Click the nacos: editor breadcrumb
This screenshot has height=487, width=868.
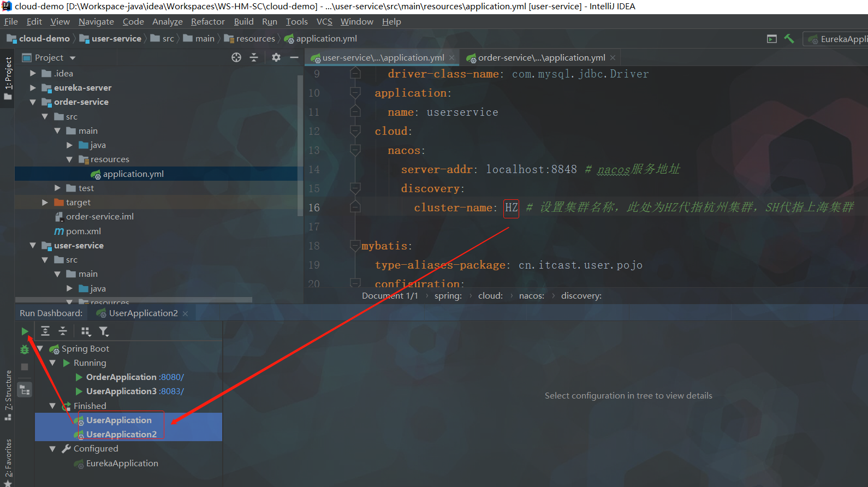coord(532,296)
